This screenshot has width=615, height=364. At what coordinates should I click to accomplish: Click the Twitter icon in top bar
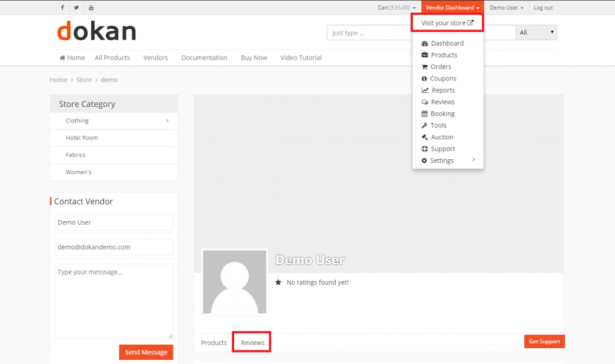76,7
